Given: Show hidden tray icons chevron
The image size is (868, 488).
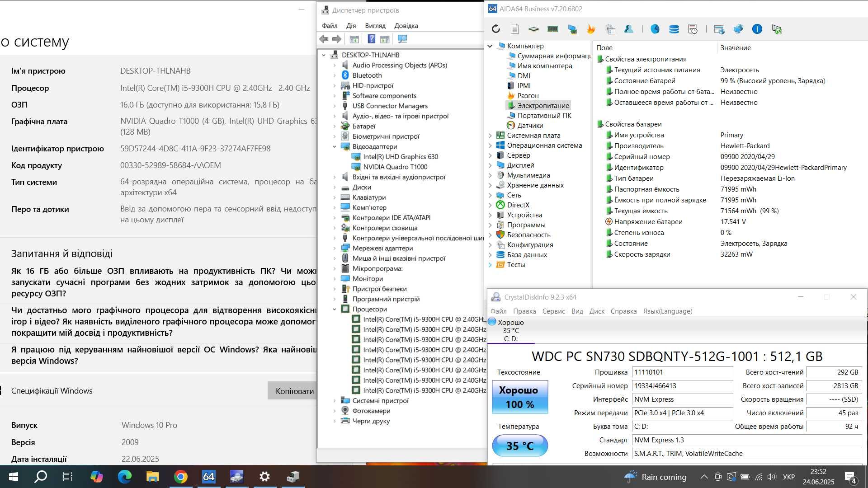Looking at the screenshot, I should point(704,477).
